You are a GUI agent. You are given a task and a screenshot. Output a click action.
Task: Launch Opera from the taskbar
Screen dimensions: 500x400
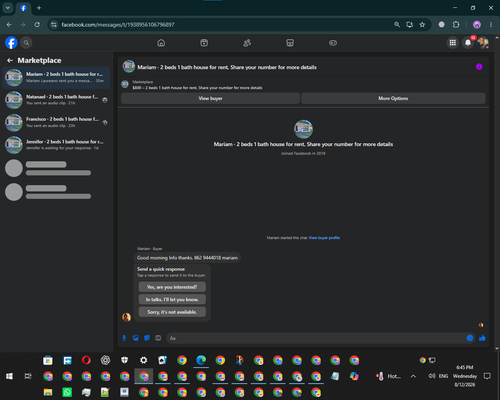86,360
